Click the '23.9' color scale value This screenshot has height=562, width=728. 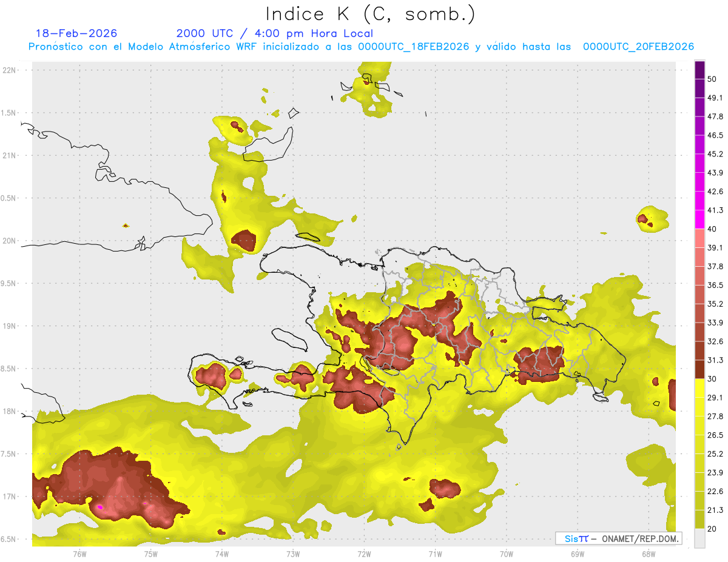pyautogui.click(x=715, y=473)
